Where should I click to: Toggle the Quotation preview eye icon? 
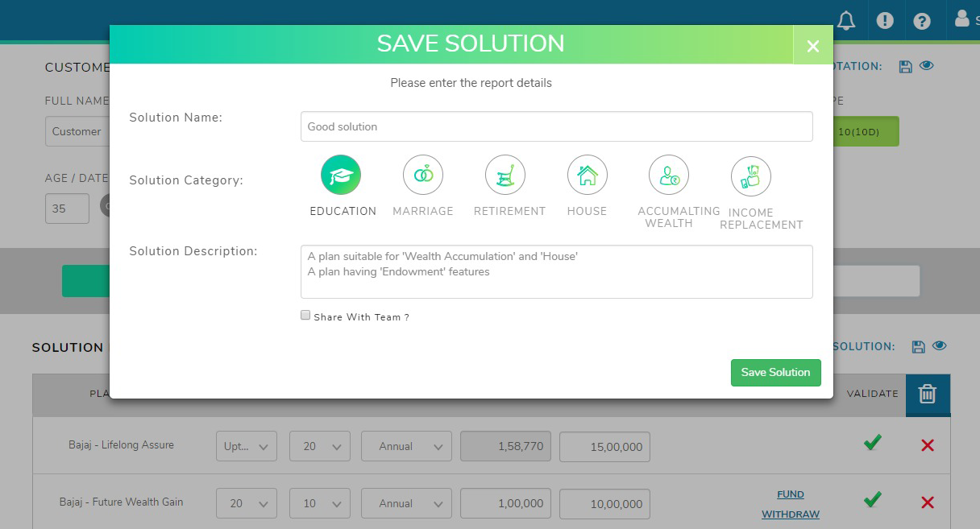click(926, 66)
